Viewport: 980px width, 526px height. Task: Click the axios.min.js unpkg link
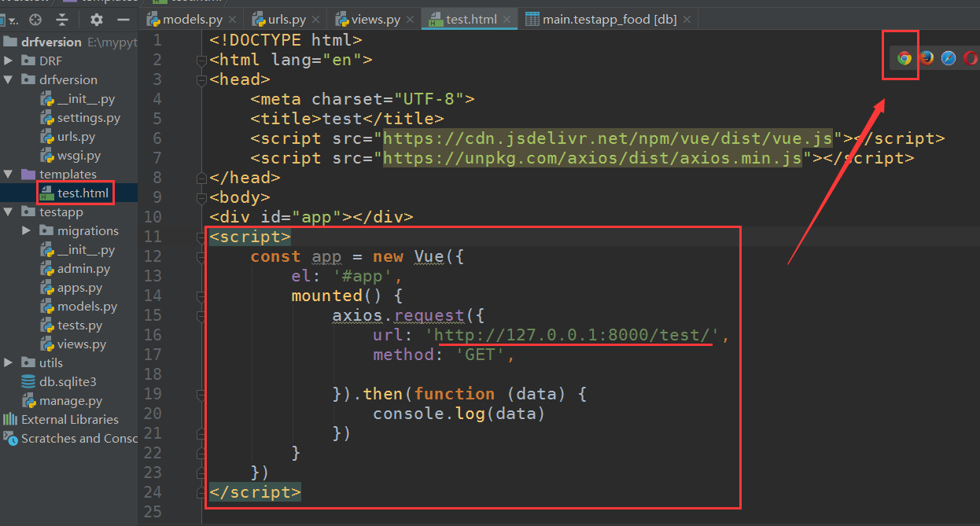tap(592, 158)
